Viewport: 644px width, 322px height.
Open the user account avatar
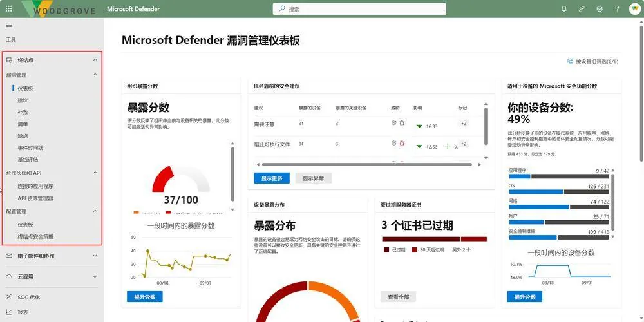tap(634, 8)
